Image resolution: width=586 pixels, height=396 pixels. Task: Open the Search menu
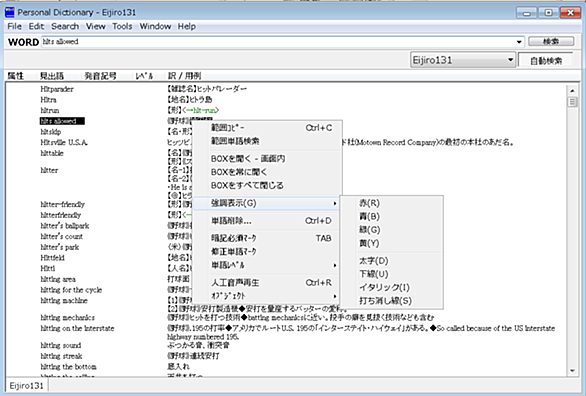(65, 27)
